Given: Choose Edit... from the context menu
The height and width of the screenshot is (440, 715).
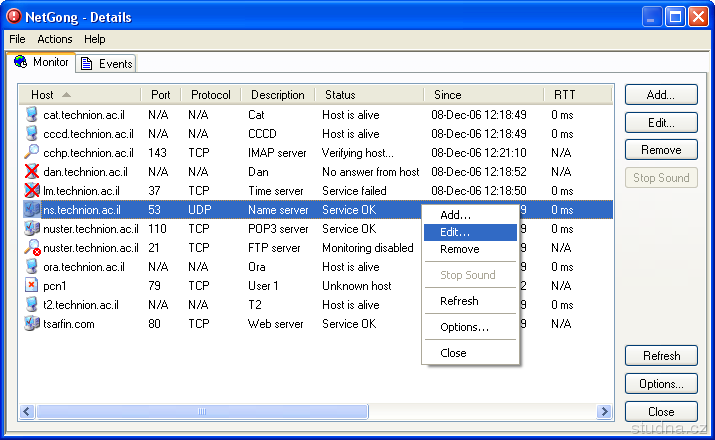Looking at the screenshot, I should (455, 232).
